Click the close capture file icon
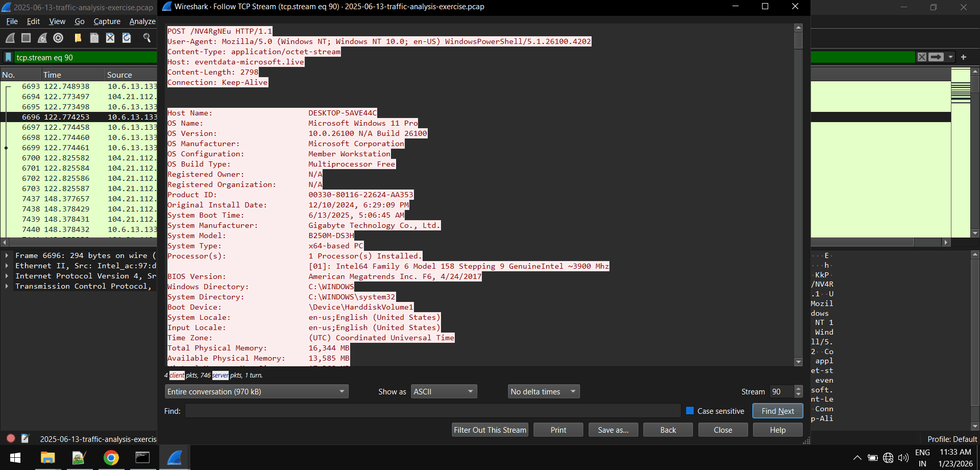Image resolution: width=980 pixels, height=470 pixels. [110, 38]
